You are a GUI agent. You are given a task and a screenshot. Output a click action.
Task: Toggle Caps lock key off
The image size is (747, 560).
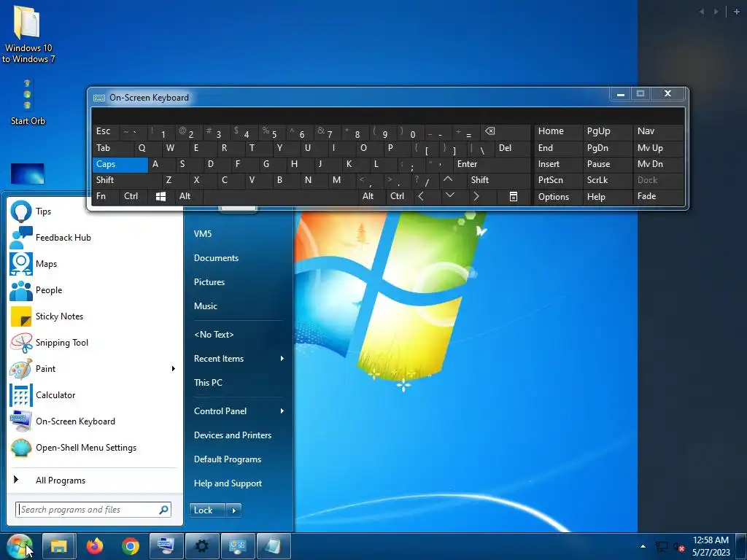coord(120,164)
